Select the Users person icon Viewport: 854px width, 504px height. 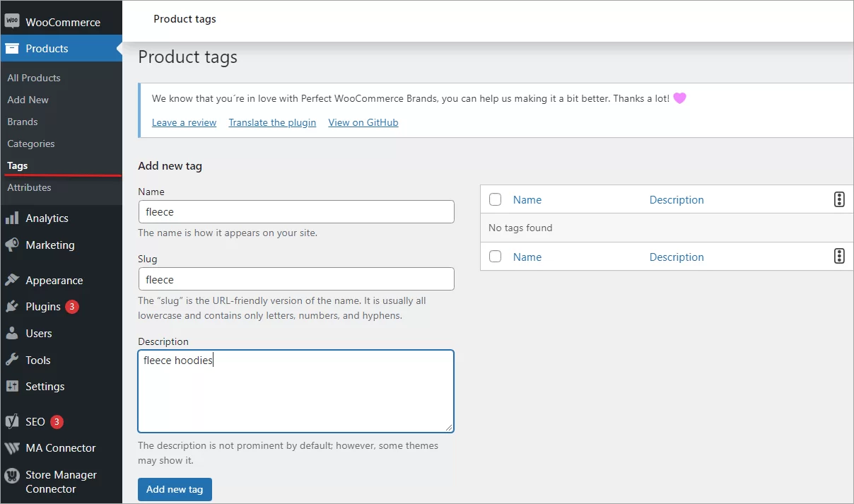(x=13, y=333)
